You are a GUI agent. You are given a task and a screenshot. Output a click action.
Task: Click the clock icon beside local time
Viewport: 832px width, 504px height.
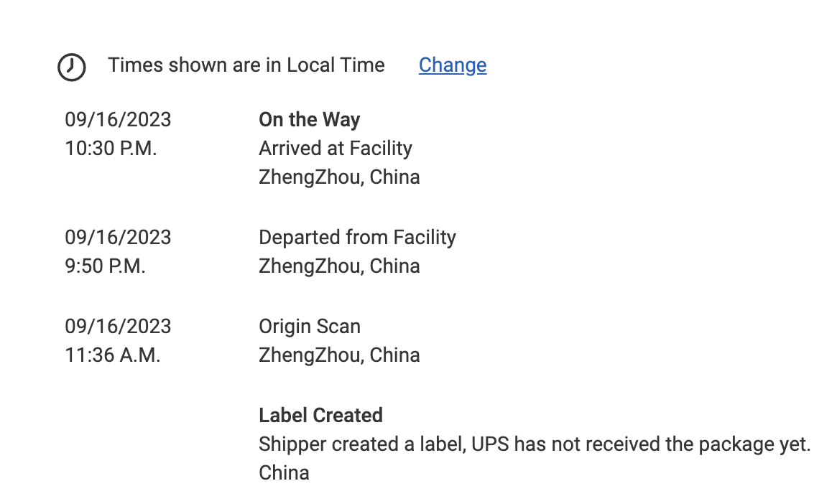(71, 67)
